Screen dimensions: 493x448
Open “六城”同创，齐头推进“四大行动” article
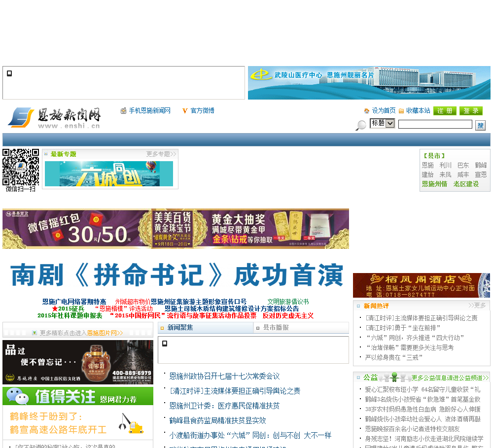point(415,338)
